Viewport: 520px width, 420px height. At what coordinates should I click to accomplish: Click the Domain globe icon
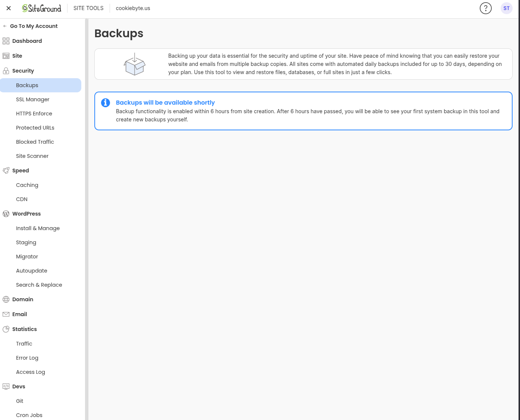pos(6,299)
